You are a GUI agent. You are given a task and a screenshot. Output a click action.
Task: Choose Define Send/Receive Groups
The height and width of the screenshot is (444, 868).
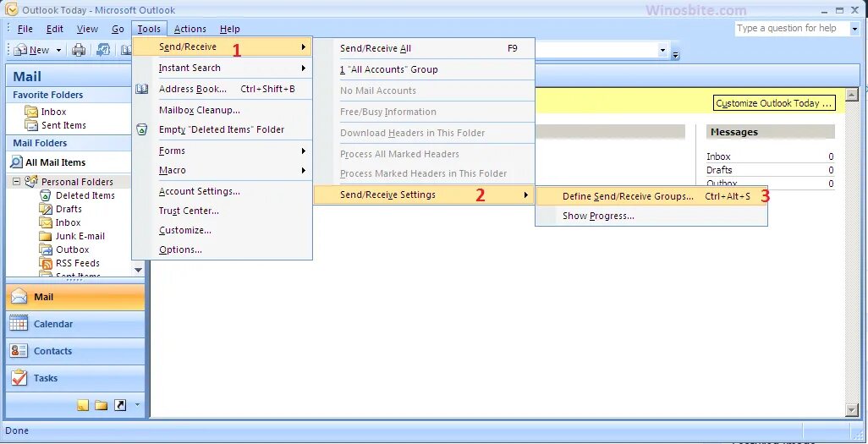651,196
